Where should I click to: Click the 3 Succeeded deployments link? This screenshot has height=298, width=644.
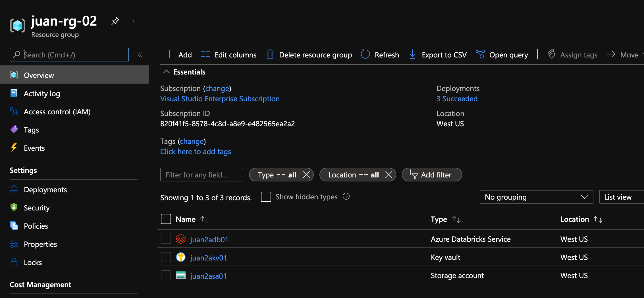(457, 98)
